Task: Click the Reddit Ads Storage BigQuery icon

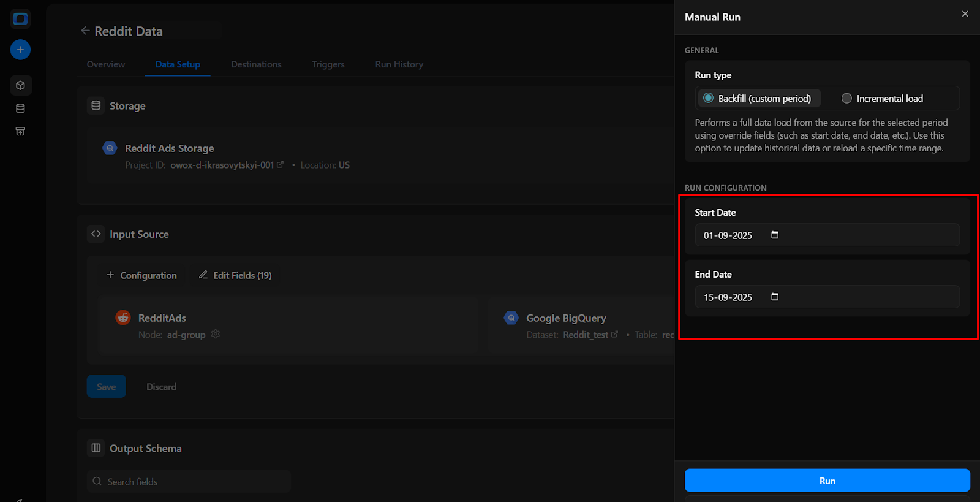Action: pos(110,148)
